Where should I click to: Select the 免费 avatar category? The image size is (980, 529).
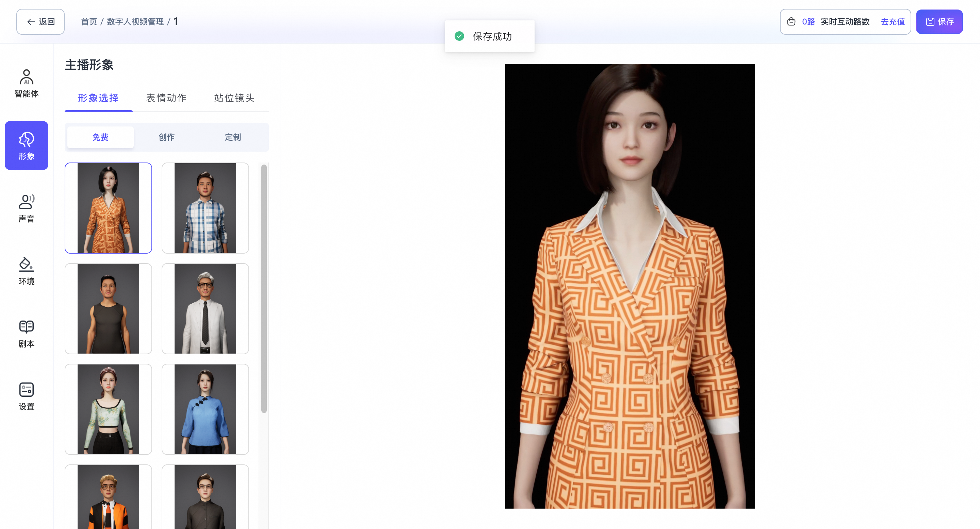[100, 137]
